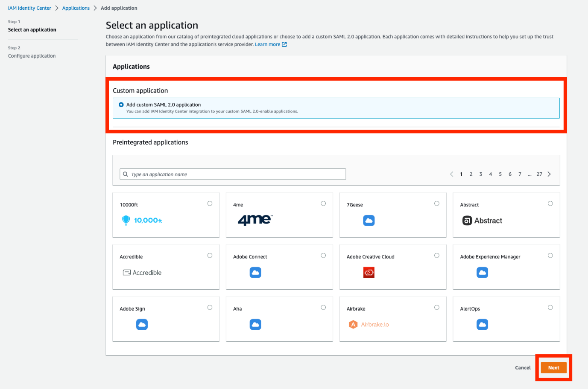
Task: Select the Adobe Experience Manager radio button
Action: pos(550,255)
